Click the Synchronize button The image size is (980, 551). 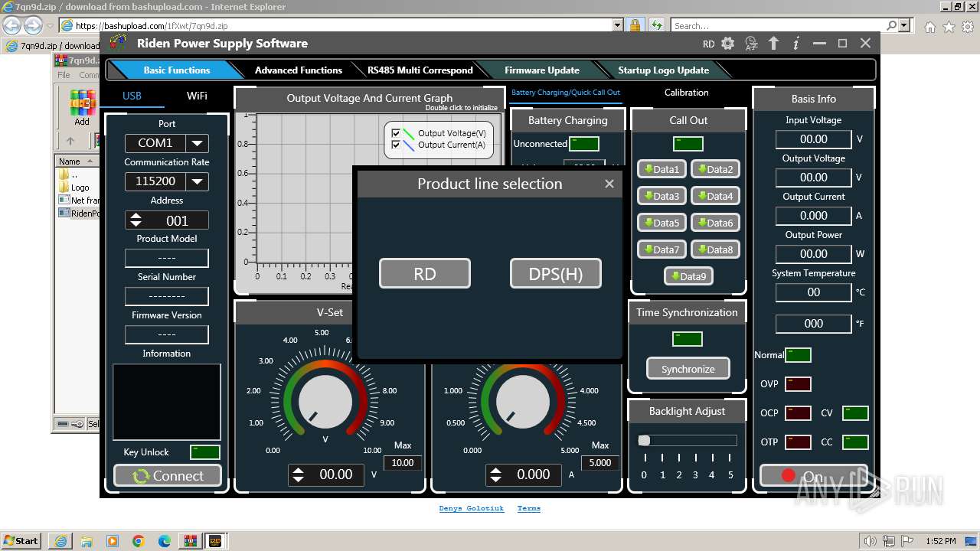688,369
